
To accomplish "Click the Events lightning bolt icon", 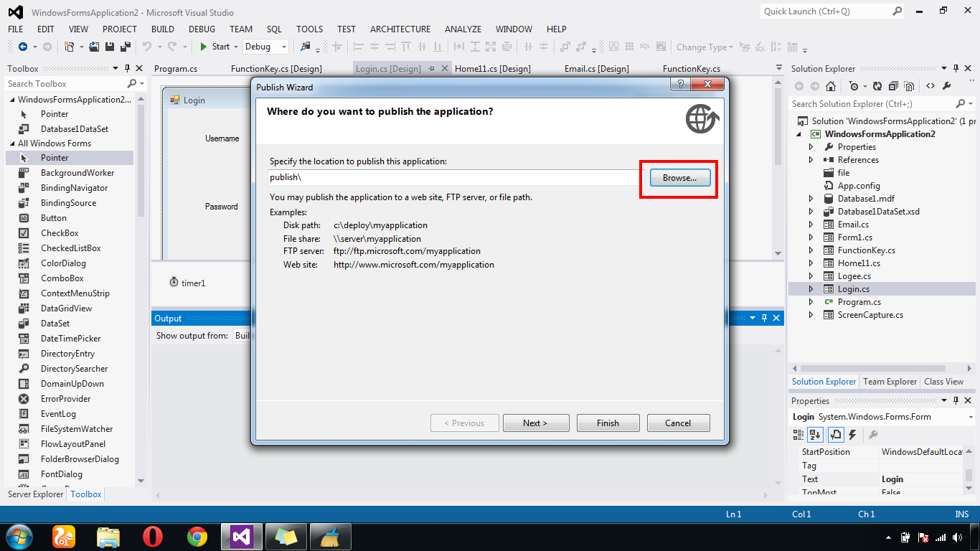I will (852, 434).
